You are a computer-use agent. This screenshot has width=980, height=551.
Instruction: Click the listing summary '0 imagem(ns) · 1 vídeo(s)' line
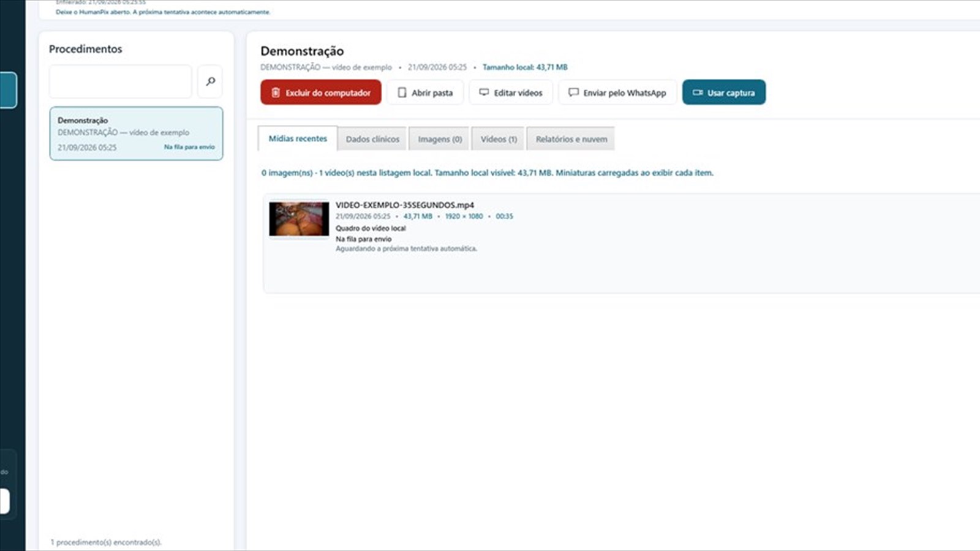(x=487, y=173)
